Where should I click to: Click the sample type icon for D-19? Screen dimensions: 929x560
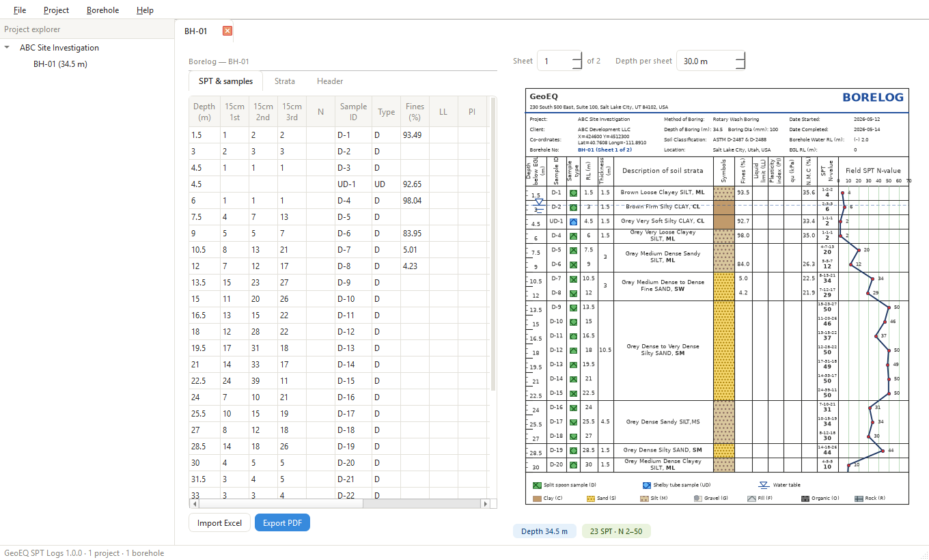coord(574,451)
